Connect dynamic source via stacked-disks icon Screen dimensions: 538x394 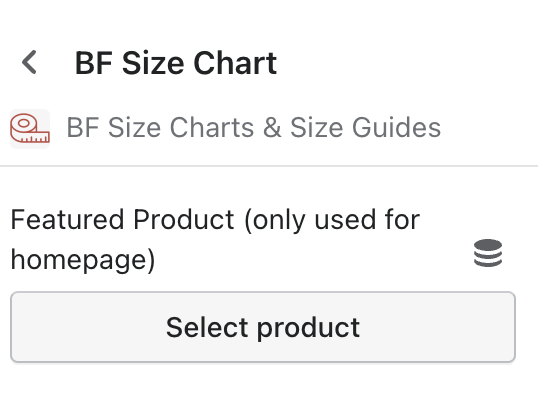(x=488, y=253)
